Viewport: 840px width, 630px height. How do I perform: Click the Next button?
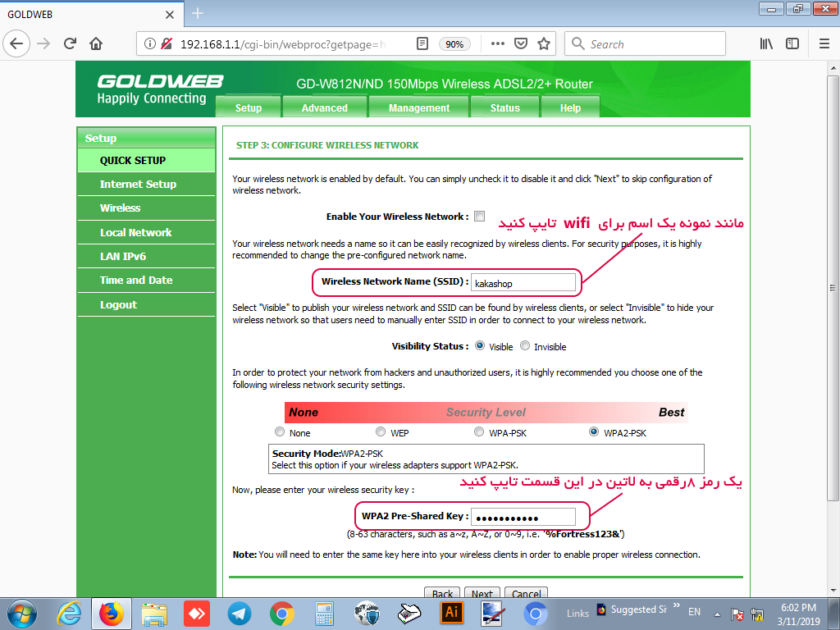click(x=482, y=594)
